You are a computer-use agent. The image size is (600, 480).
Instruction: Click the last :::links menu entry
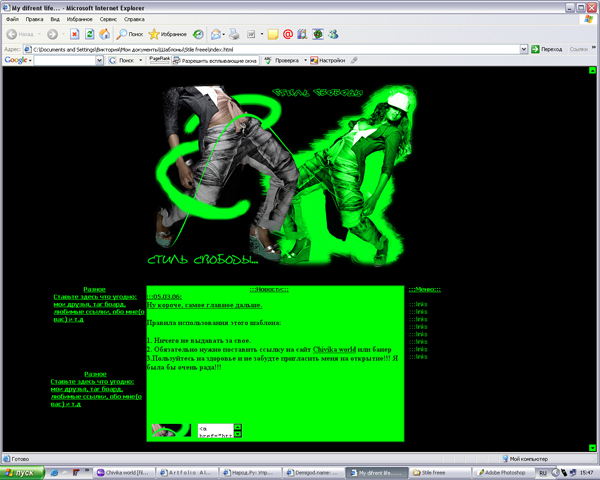(418, 357)
